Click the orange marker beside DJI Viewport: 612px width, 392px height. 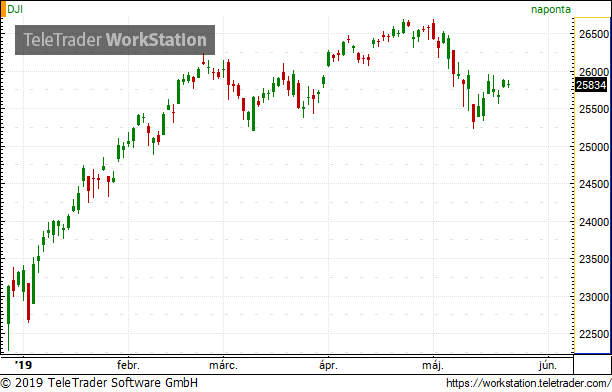3,9
